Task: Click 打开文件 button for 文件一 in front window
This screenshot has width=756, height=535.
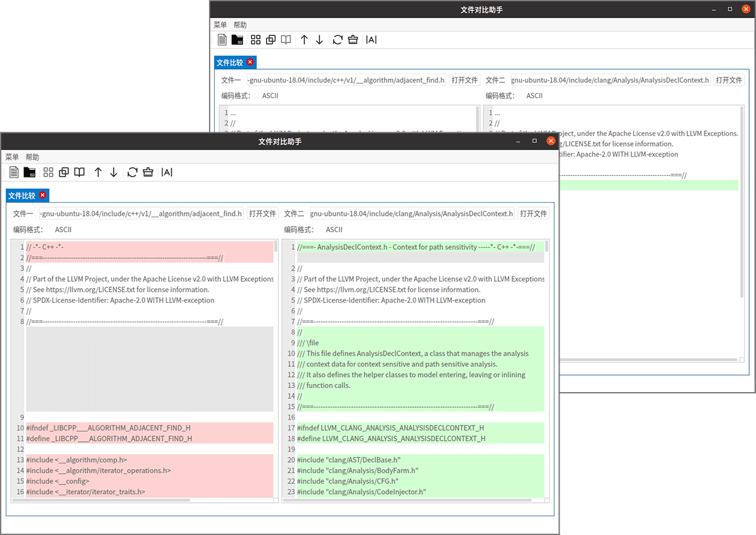Action: [x=262, y=214]
